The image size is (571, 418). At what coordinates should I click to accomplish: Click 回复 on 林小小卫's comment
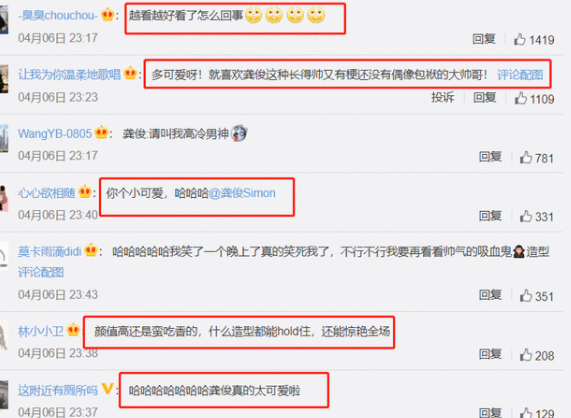[x=490, y=354]
